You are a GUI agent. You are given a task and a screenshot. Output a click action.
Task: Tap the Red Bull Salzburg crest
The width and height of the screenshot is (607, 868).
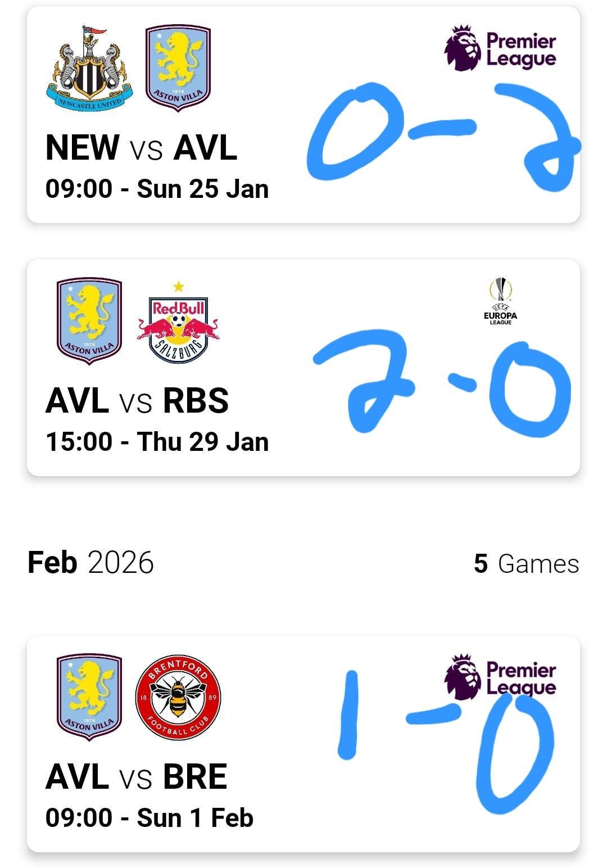click(x=178, y=324)
